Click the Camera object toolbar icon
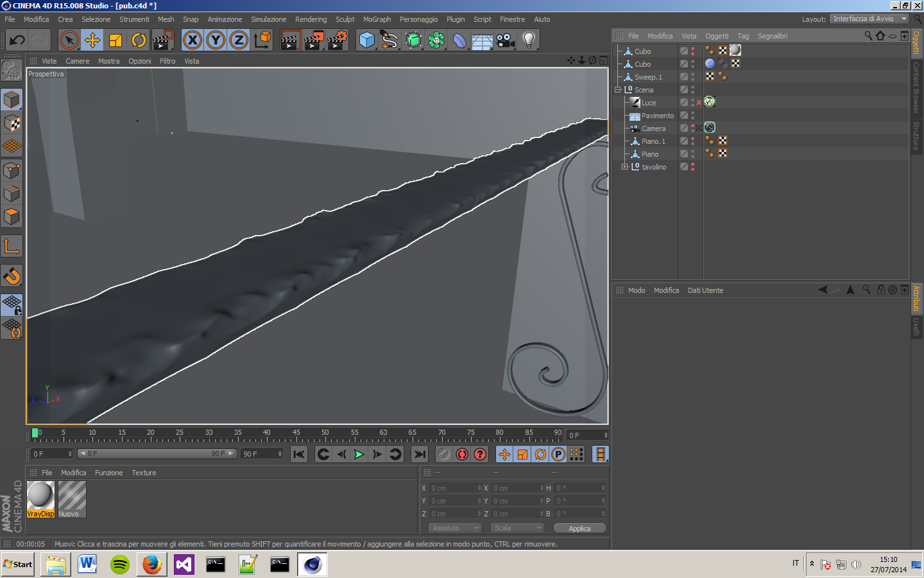The image size is (924, 578). pos(506,40)
